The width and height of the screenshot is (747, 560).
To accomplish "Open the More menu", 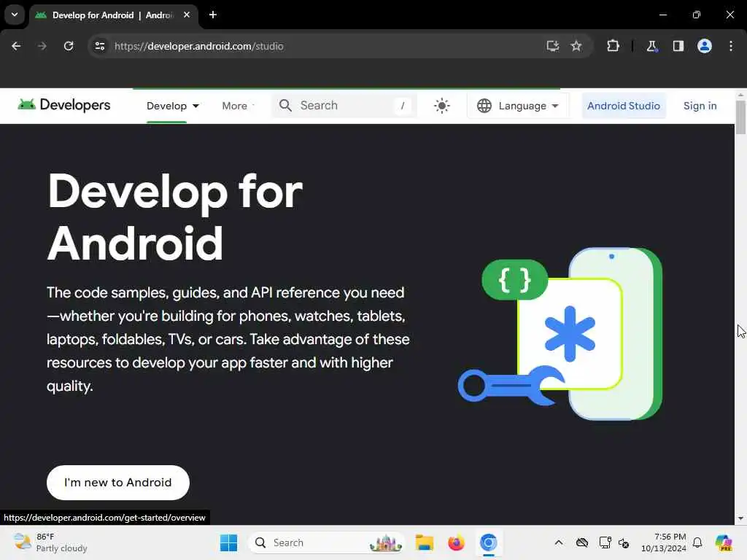I will pos(237,106).
